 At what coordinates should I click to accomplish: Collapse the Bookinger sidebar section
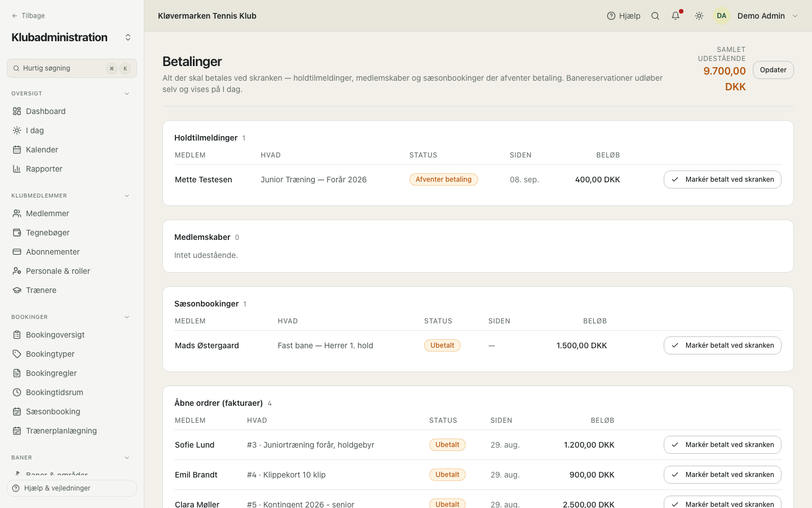pos(127,317)
